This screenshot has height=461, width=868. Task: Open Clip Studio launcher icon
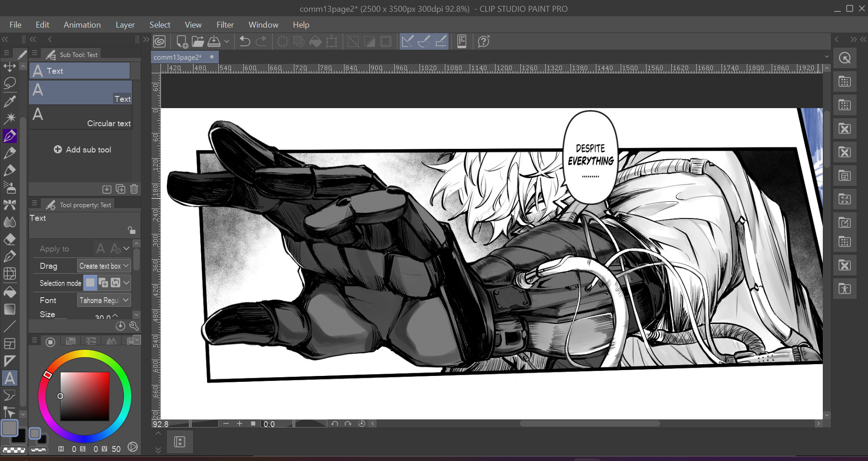(x=160, y=42)
